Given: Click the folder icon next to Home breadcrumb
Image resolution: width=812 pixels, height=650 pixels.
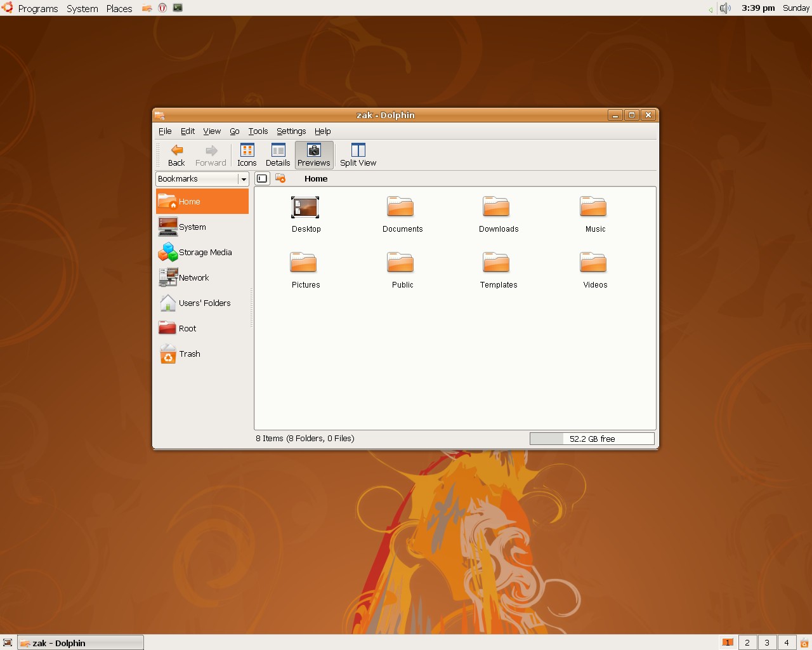Looking at the screenshot, I should pyautogui.click(x=280, y=178).
